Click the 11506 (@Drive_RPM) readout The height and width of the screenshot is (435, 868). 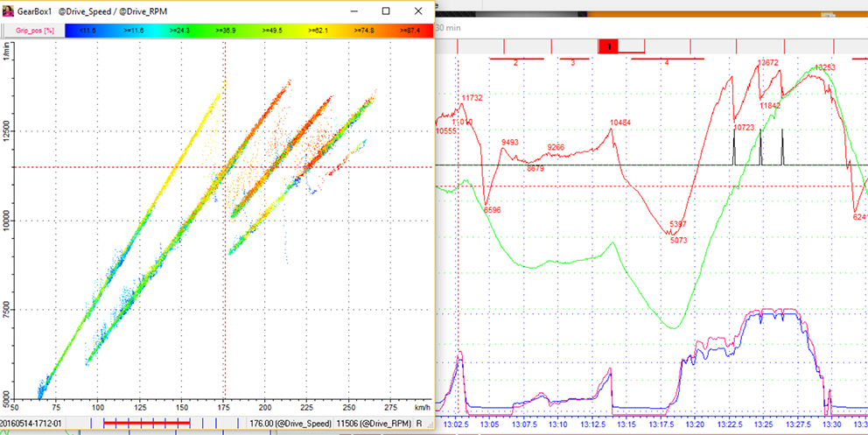point(374,424)
